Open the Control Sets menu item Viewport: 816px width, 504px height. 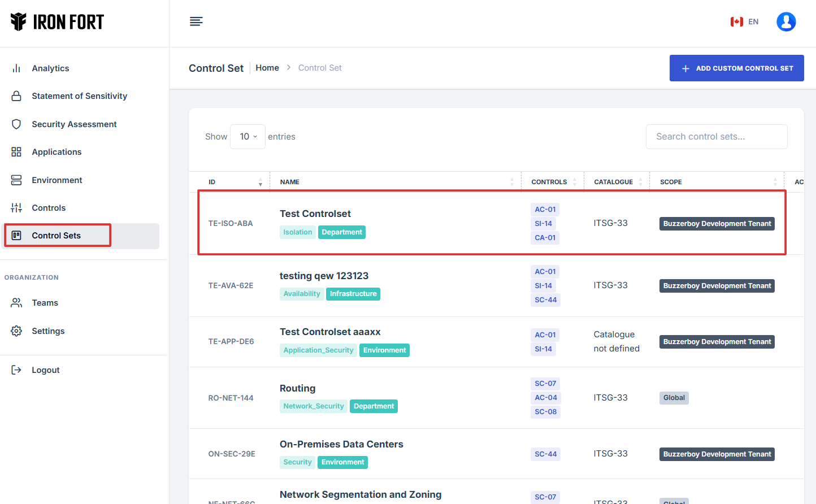57,236
